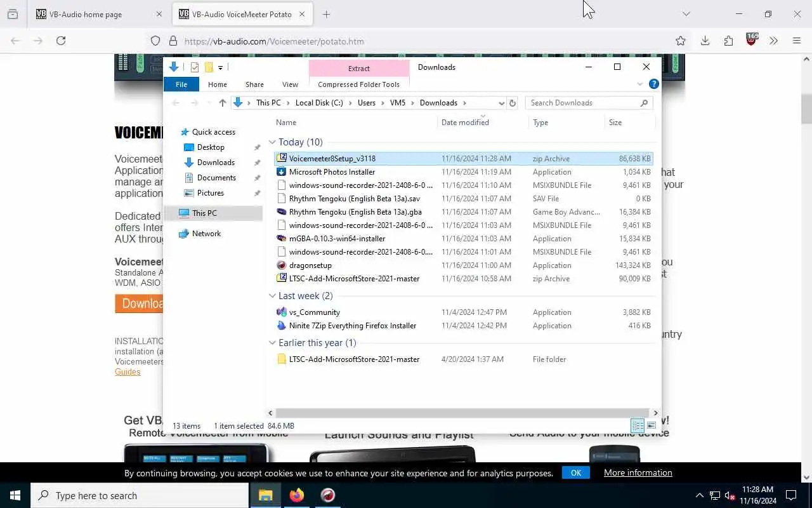This screenshot has width=812, height=508.
Task: Select Documents in navigation pane
Action: point(216,178)
